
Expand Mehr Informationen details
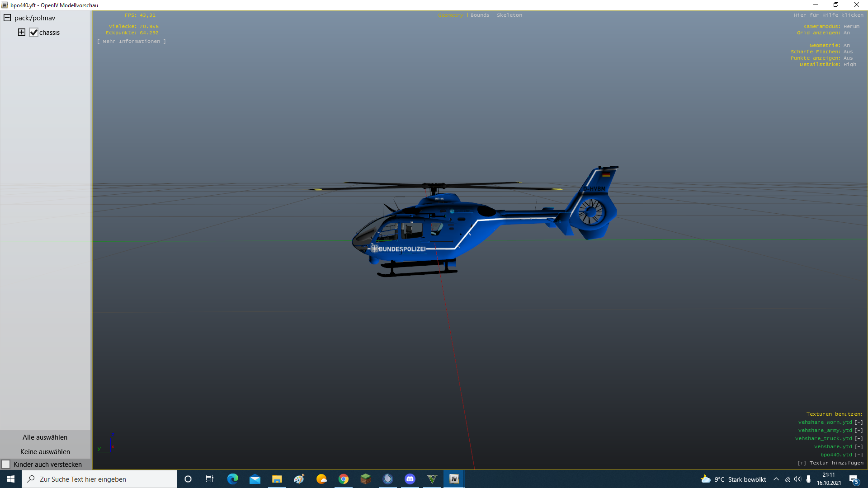point(131,42)
